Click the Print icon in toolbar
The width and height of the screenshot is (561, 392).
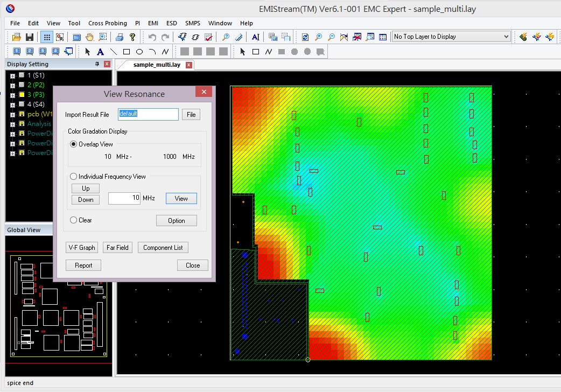coord(120,37)
